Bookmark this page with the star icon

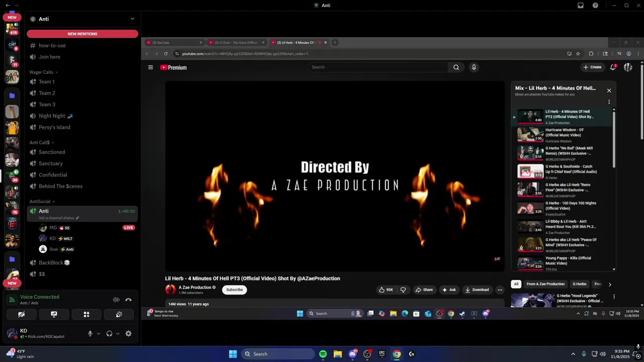click(578, 54)
